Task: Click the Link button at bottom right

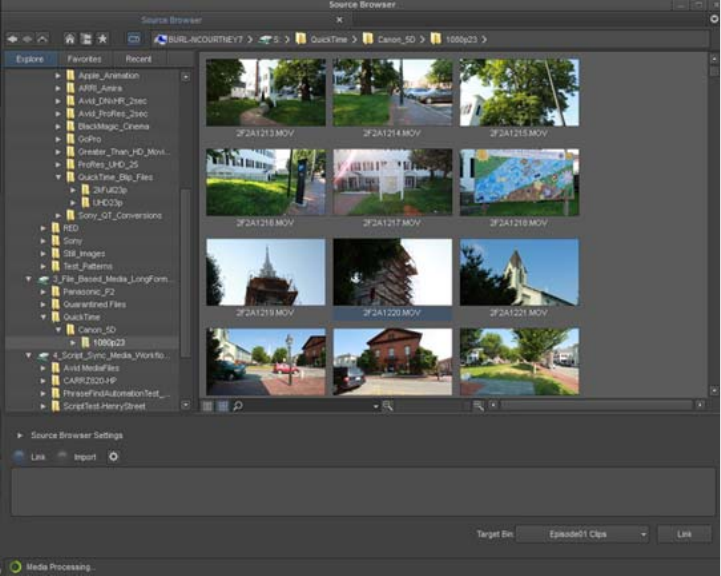Action: pyautogui.click(x=684, y=534)
